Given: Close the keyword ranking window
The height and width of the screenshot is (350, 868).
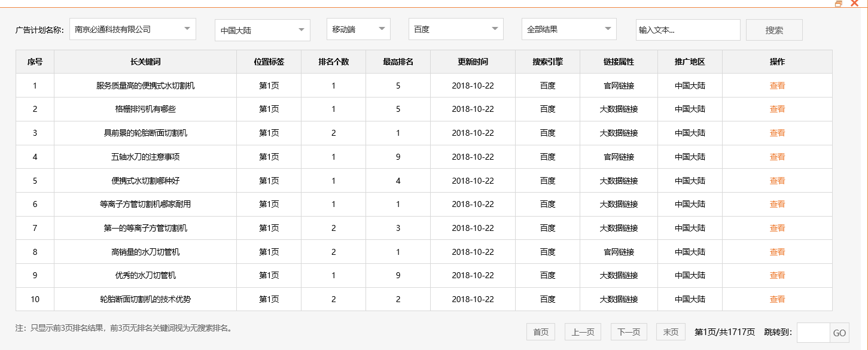Looking at the screenshot, I should coord(854,4).
